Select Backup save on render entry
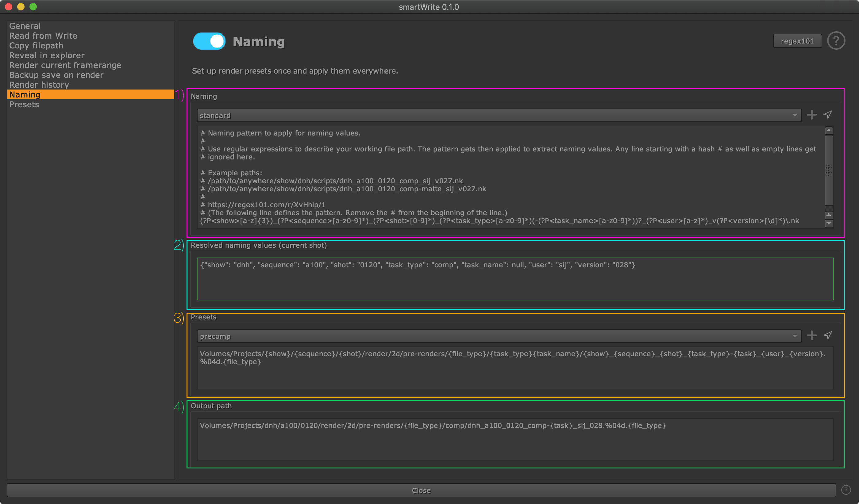Viewport: 859px width, 504px height. [x=56, y=75]
